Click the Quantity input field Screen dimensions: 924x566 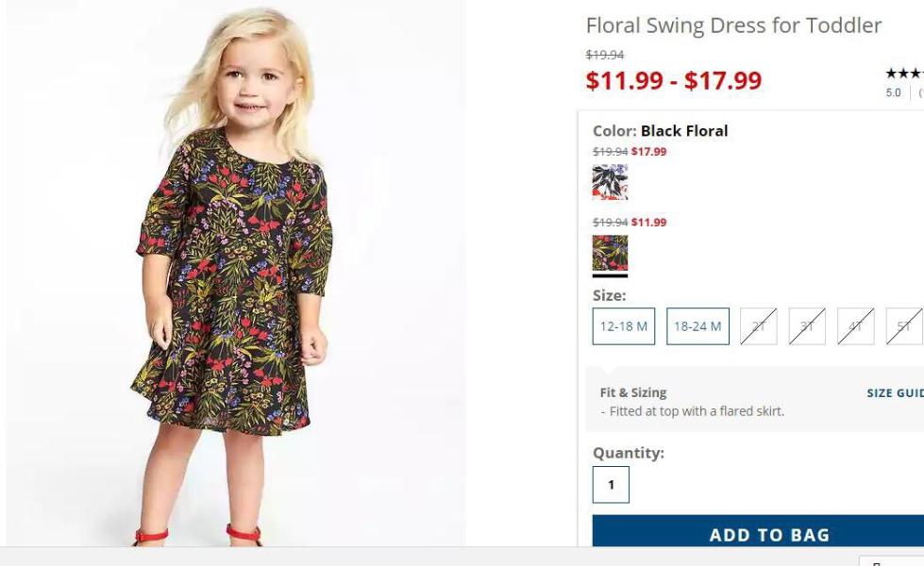point(611,485)
